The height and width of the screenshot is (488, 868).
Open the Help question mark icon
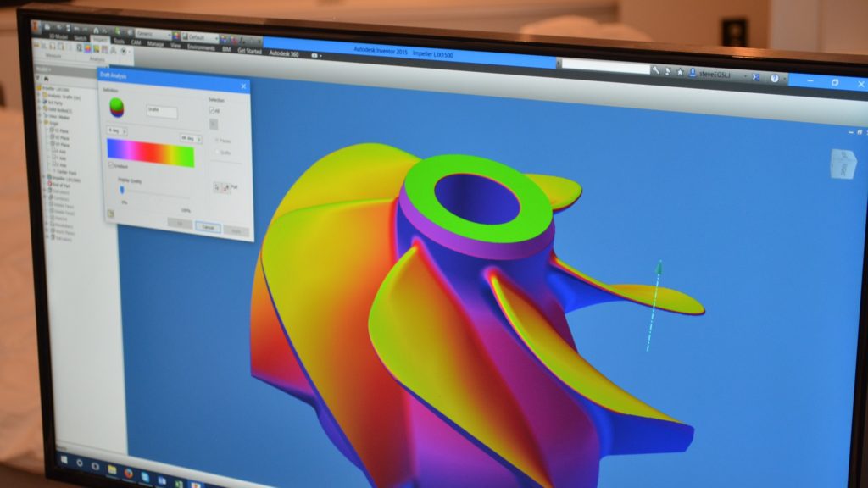(775, 78)
